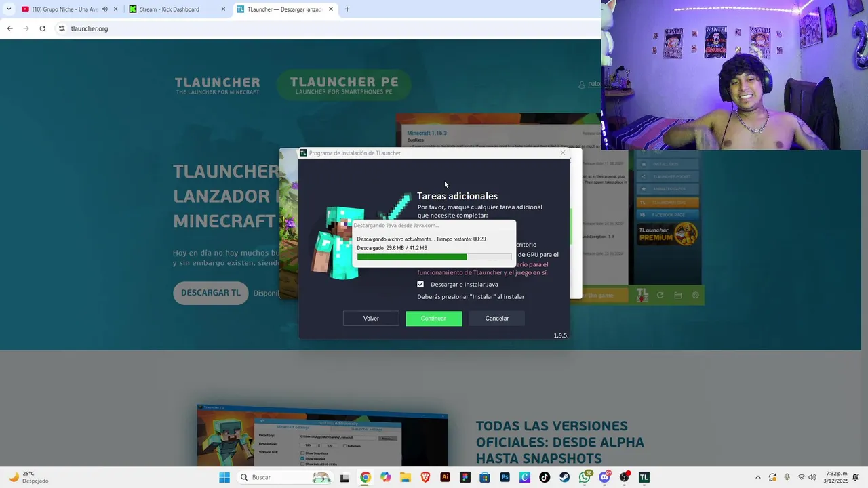Select the TLauncher browser tab
Image resolution: width=868 pixels, height=488 pixels.
click(x=285, y=9)
